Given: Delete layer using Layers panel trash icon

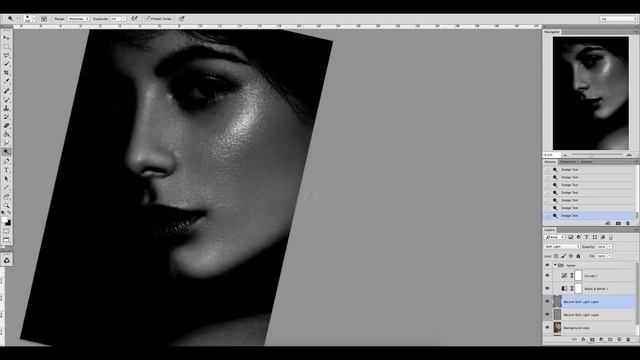Looking at the screenshot, I should tap(628, 340).
